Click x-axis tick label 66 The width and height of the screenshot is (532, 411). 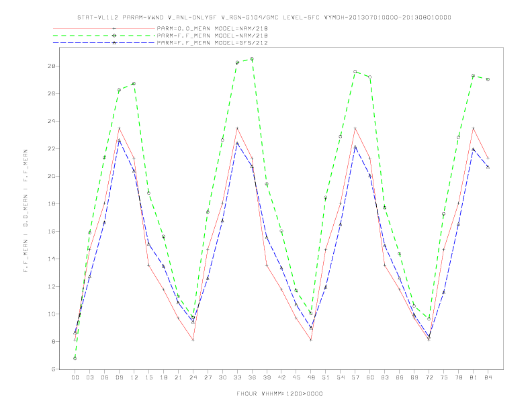(400, 377)
